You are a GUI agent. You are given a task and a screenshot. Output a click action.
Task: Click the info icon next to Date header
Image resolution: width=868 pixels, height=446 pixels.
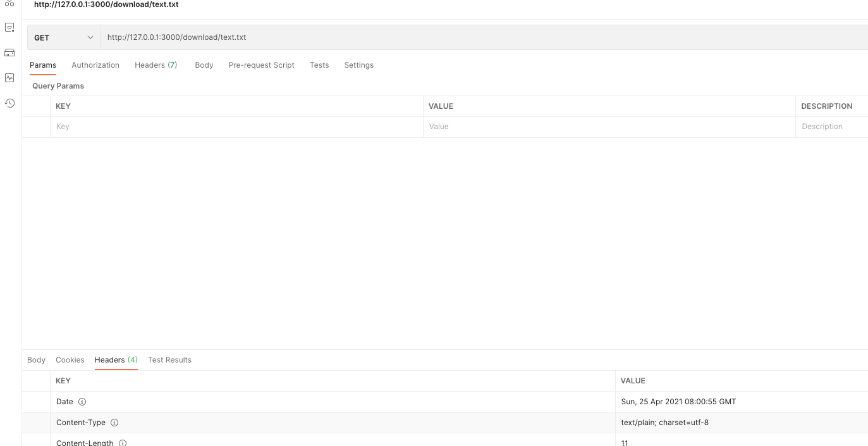coord(83,401)
